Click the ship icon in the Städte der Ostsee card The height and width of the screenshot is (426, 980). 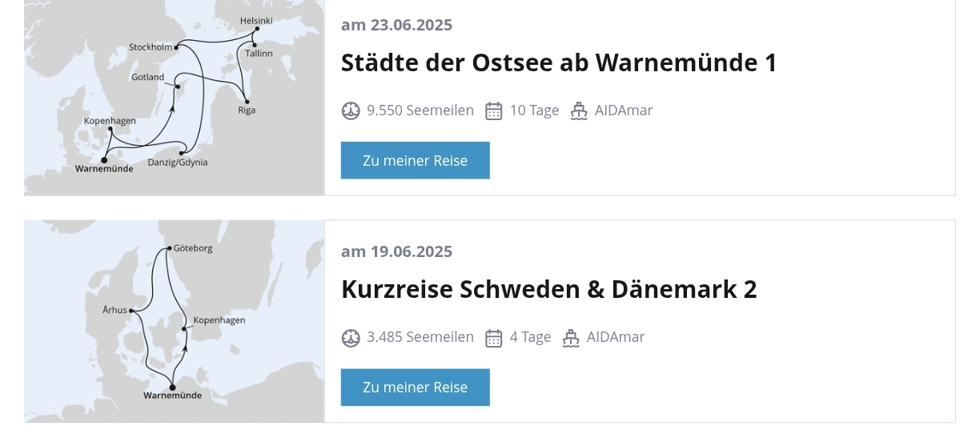pyautogui.click(x=579, y=111)
